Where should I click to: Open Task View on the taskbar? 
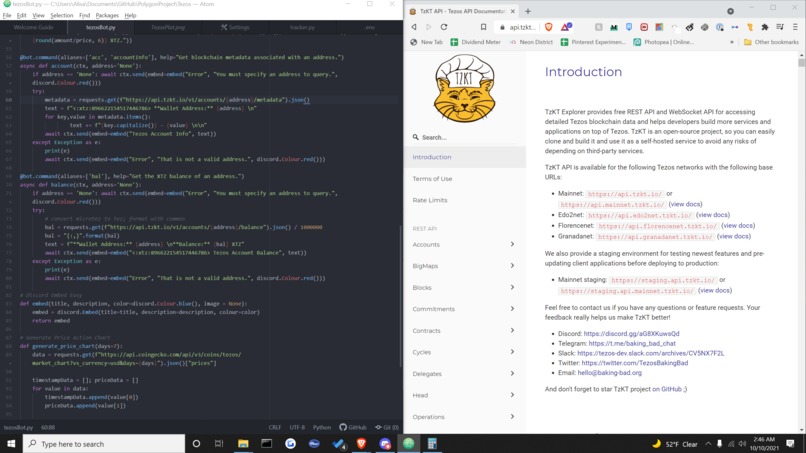219,443
